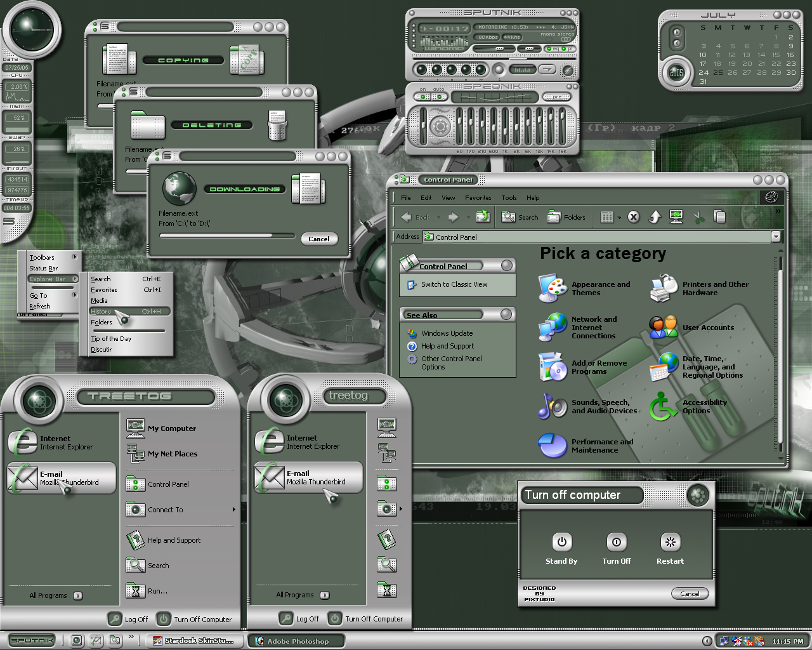This screenshot has width=812, height=650.
Task: Toggle the equalizer 'auto' switch in Speqnik
Action: pos(440,96)
